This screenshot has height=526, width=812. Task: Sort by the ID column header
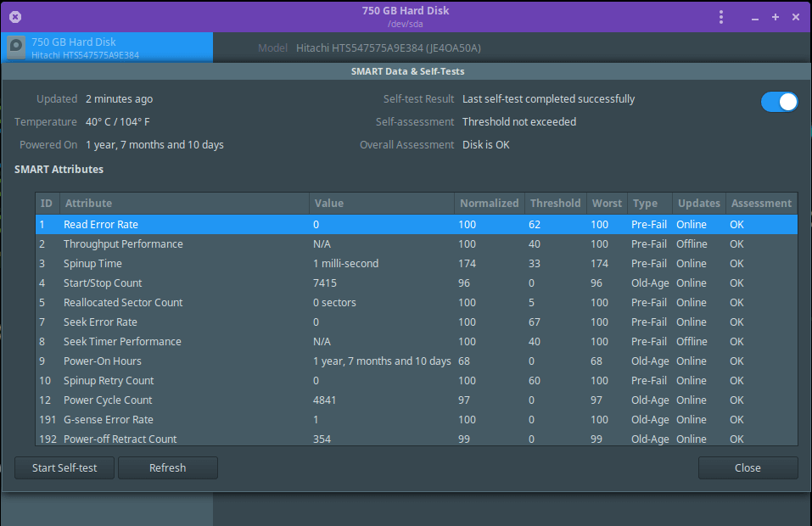48,204
